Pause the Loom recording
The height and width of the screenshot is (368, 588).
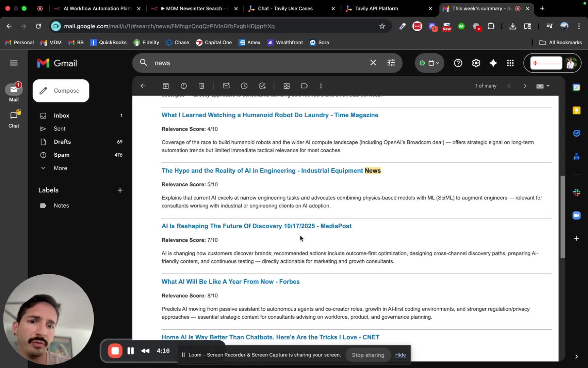click(131, 351)
